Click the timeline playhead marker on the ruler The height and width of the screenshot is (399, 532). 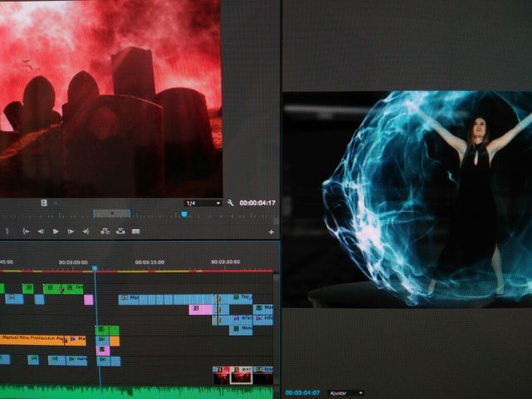click(x=95, y=268)
